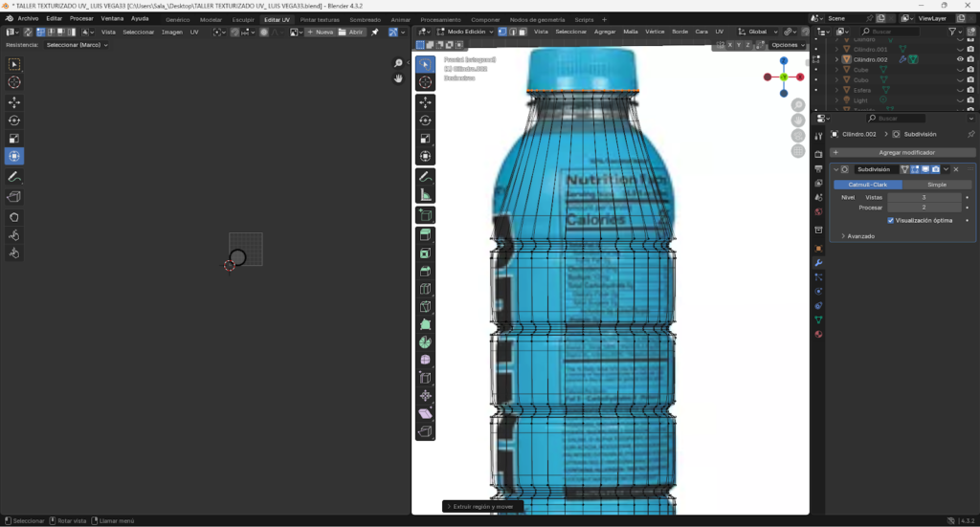
Task: Select the Edge Slide tool
Action: click(x=426, y=378)
